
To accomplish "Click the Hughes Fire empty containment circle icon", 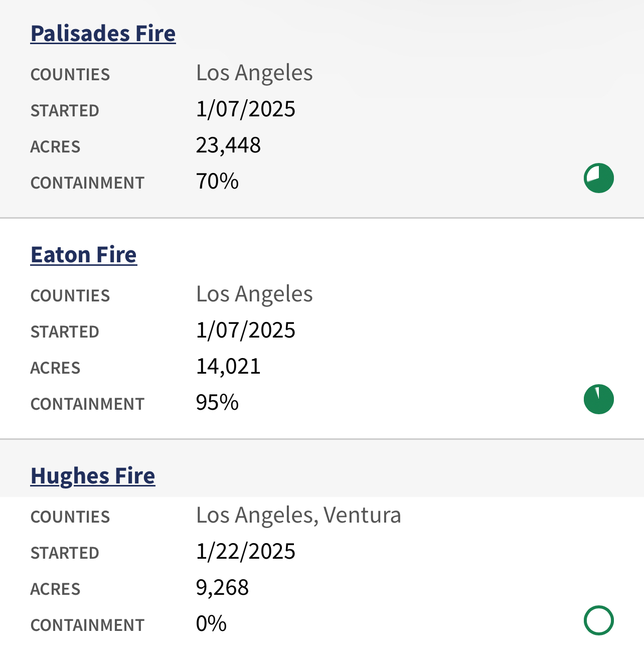I will [599, 620].
